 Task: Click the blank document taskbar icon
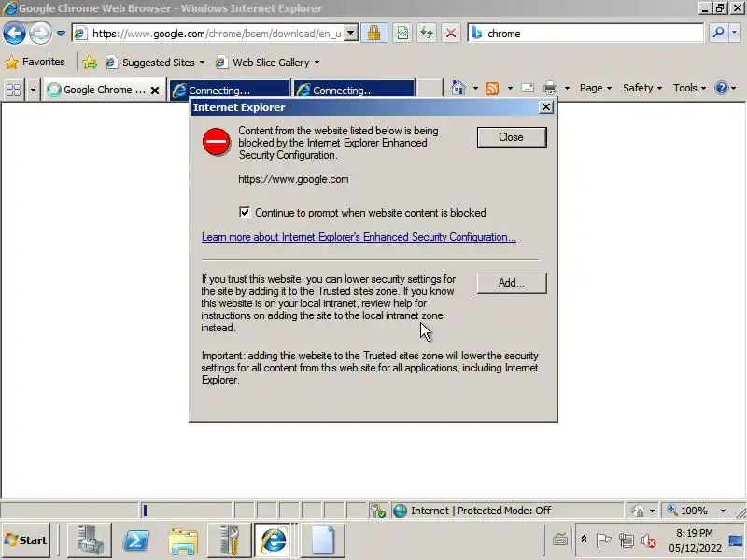click(323, 540)
